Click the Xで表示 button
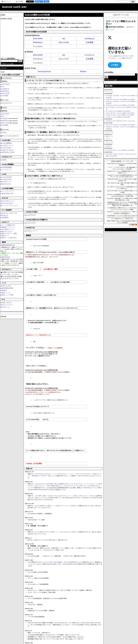Image resolution: width=138 pixels, height=644 pixels. (115, 65)
